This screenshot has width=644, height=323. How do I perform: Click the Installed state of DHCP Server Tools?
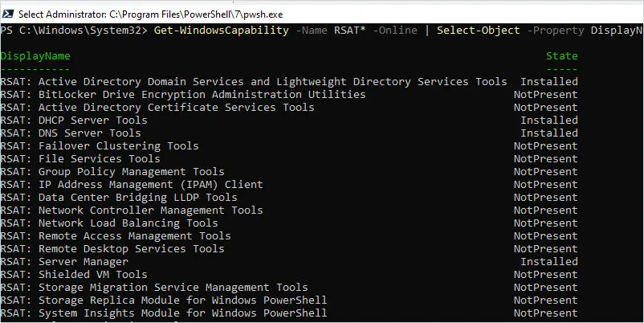point(549,120)
